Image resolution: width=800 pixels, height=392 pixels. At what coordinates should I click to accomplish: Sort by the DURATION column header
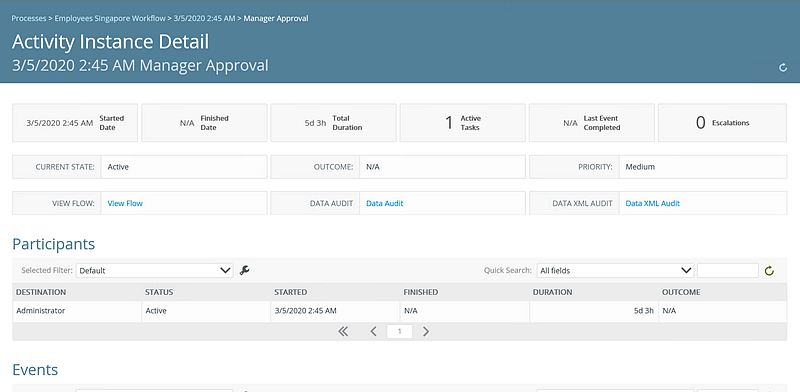tap(553, 292)
